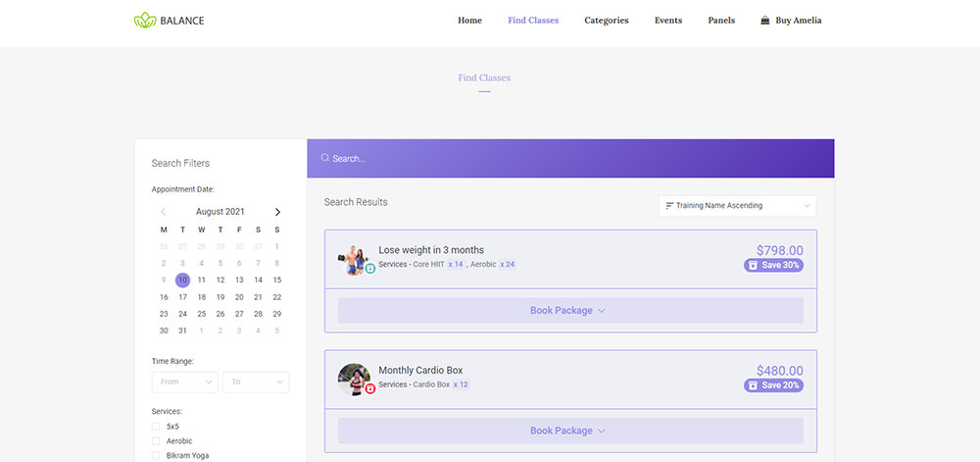Click the x 24 Aerobic count tag
This screenshot has width=980, height=462.
coord(507,265)
